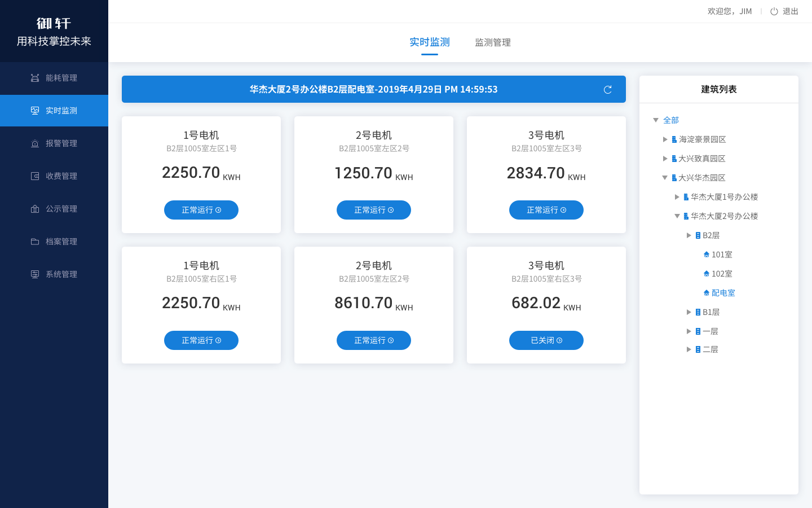This screenshot has height=508, width=812.
Task: Open 实时监测 in the sidebar menu
Action: coord(54,111)
